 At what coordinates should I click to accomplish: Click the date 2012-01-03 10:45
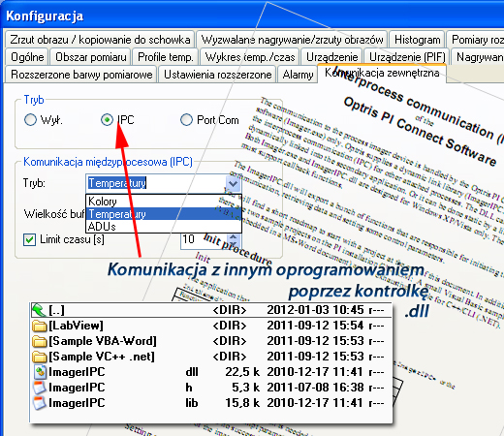click(315, 310)
